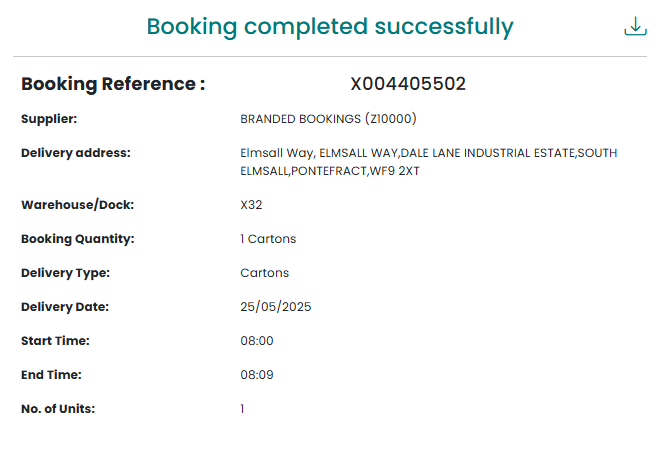Click the 'Start Time:' label
This screenshot has height=467, width=665.
pyautogui.click(x=55, y=341)
